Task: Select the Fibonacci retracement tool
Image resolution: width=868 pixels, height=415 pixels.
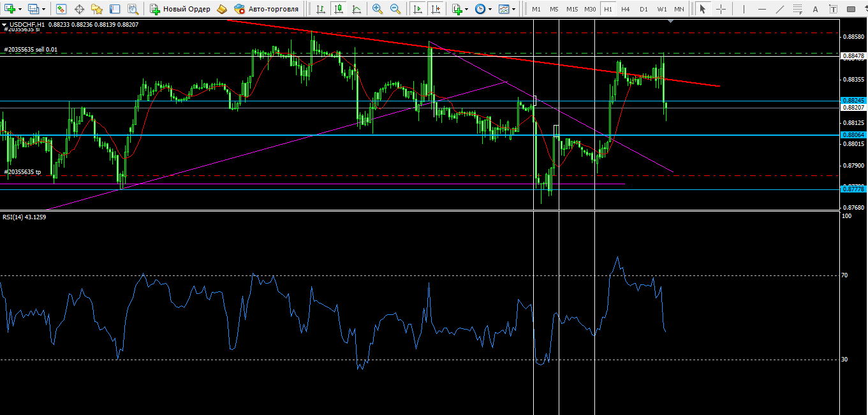Action: 797,9
